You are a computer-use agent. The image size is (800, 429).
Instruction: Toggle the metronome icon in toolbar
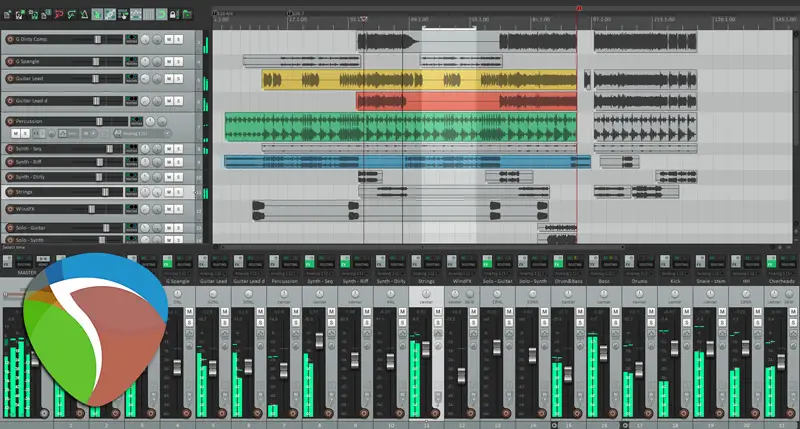tap(84, 14)
